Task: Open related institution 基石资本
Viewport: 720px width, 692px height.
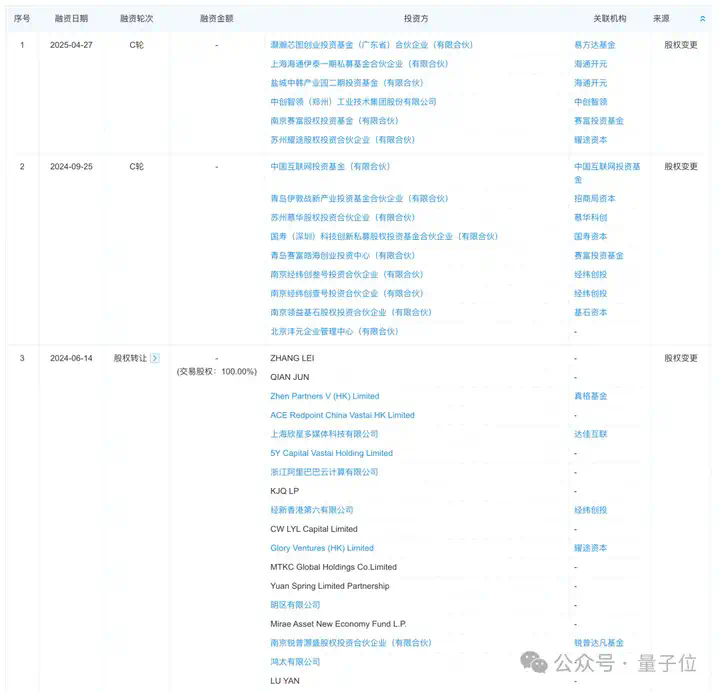Action: [x=591, y=312]
